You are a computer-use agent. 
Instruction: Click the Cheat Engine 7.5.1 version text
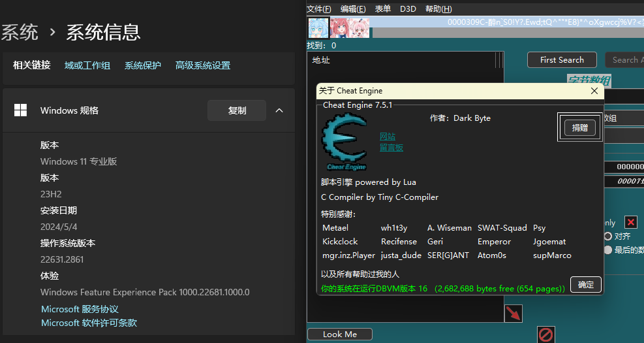coord(358,105)
